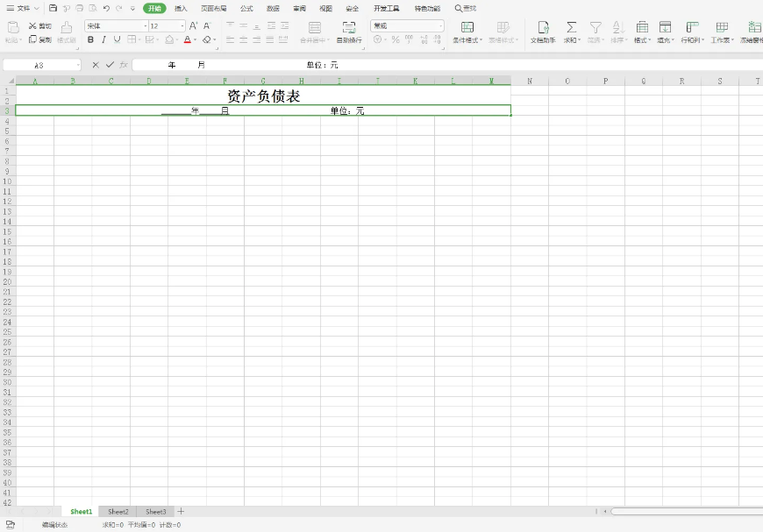Switch to the Sheet2 worksheet tab
The width and height of the screenshot is (763, 532).
[x=118, y=511]
